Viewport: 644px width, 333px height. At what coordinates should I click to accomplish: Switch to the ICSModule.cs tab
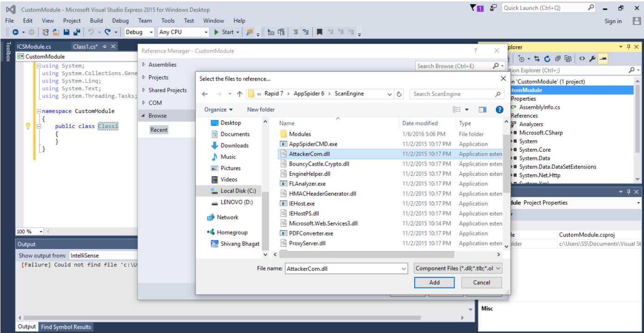pos(34,46)
